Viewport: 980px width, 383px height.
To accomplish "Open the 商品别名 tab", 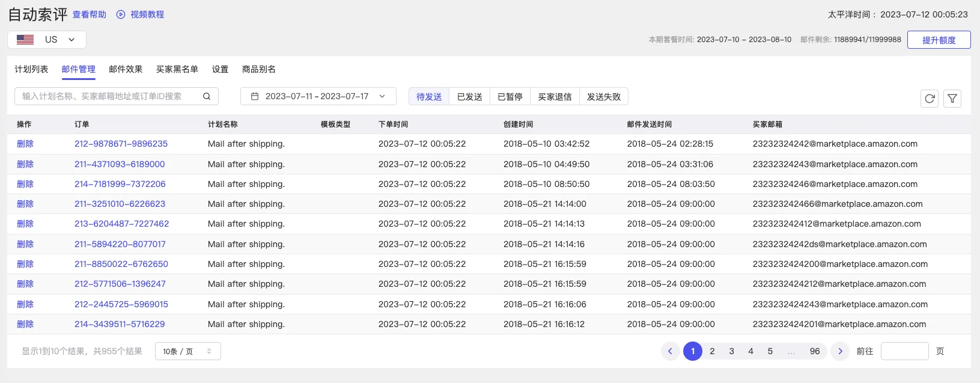I will click(259, 69).
